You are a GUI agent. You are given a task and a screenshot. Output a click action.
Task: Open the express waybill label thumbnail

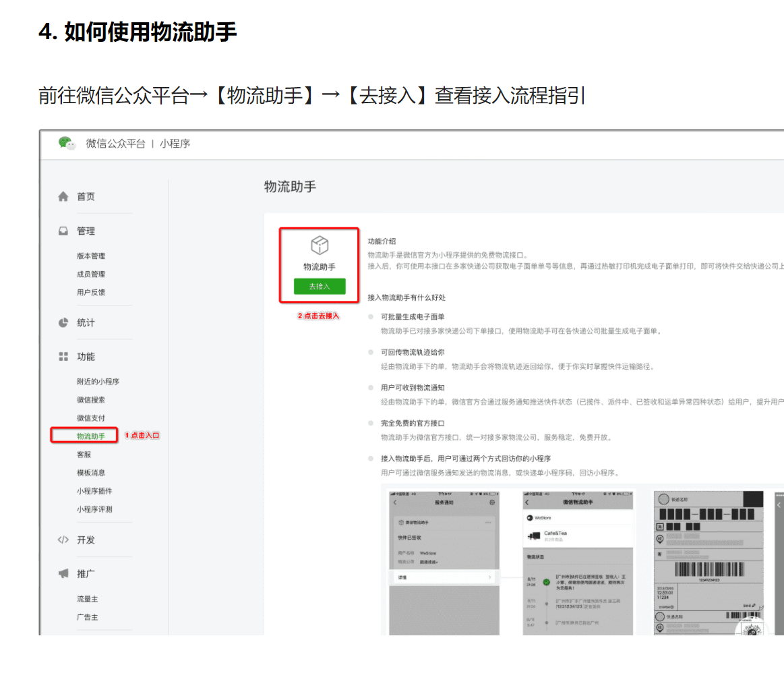pos(709,563)
